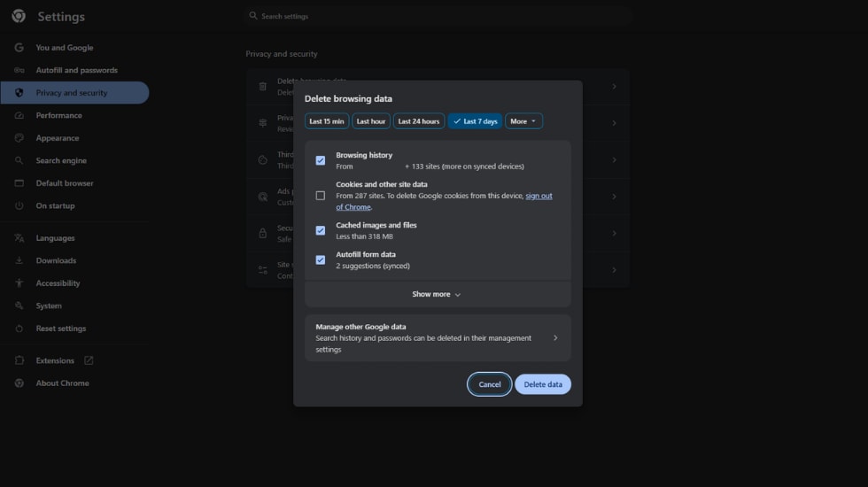868x487 pixels.
Task: Click the trash icon in Delete browsing data row
Action: [263, 87]
